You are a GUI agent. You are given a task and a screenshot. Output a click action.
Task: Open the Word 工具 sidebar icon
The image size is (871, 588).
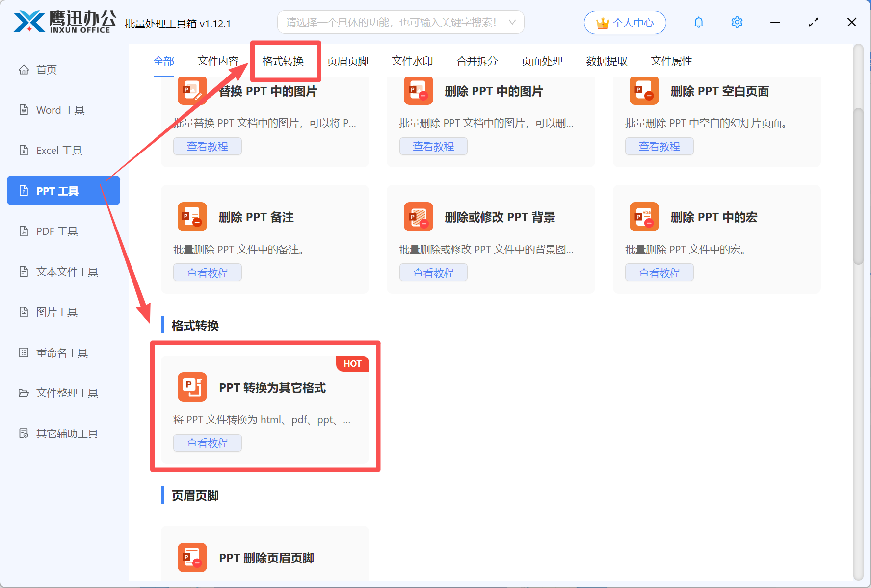coord(24,110)
